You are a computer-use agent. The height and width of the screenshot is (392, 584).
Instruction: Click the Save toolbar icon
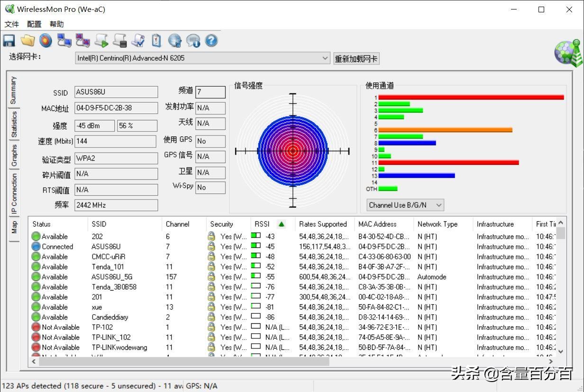[9, 41]
